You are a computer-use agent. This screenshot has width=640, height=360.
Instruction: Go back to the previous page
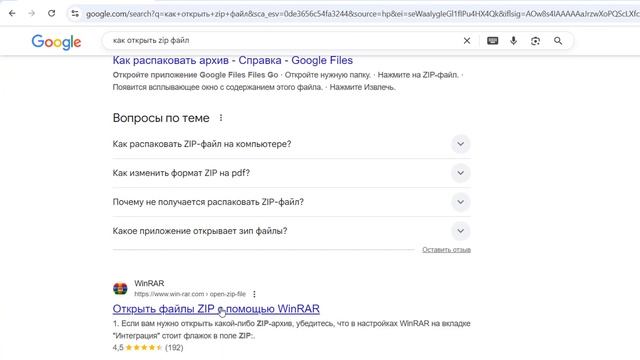coord(12,13)
